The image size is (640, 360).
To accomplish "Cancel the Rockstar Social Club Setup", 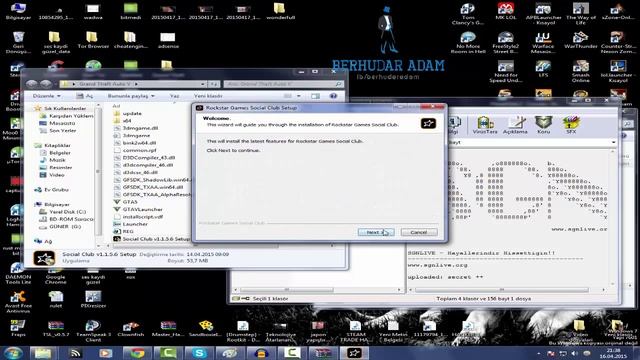I will coord(419,232).
